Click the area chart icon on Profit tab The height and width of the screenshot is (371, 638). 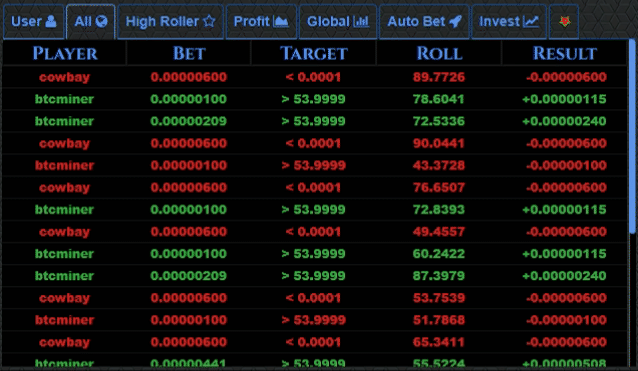(x=281, y=22)
